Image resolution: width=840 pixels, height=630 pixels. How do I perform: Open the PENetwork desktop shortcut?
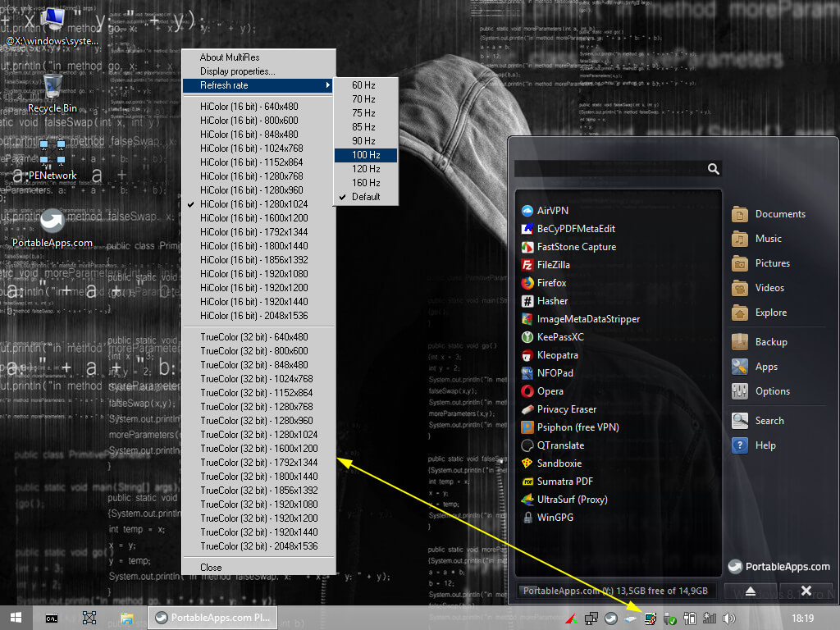click(52, 160)
